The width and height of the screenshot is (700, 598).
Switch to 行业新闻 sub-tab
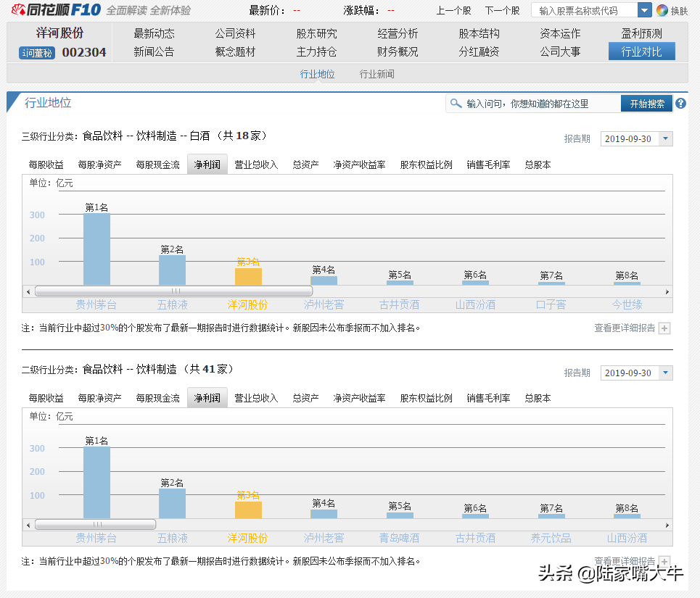click(x=376, y=74)
